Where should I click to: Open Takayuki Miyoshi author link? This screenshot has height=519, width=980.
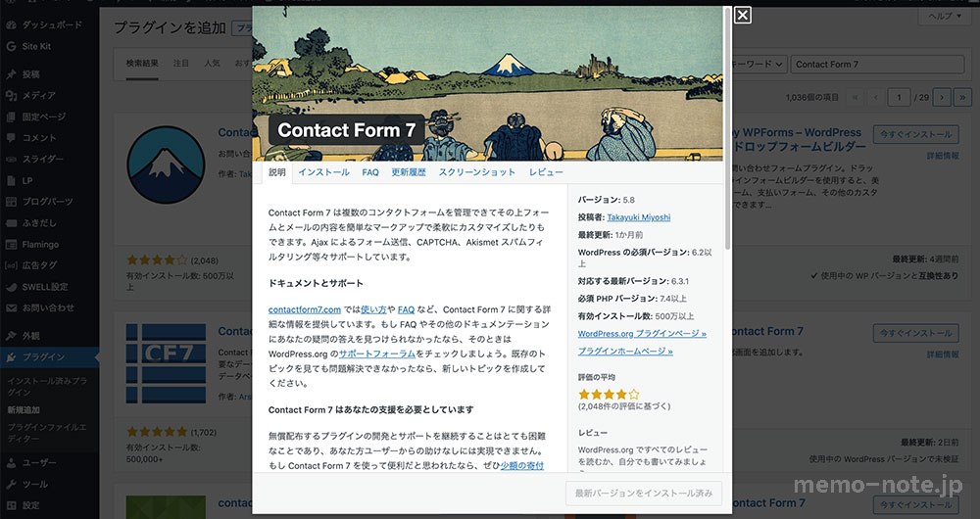639,217
